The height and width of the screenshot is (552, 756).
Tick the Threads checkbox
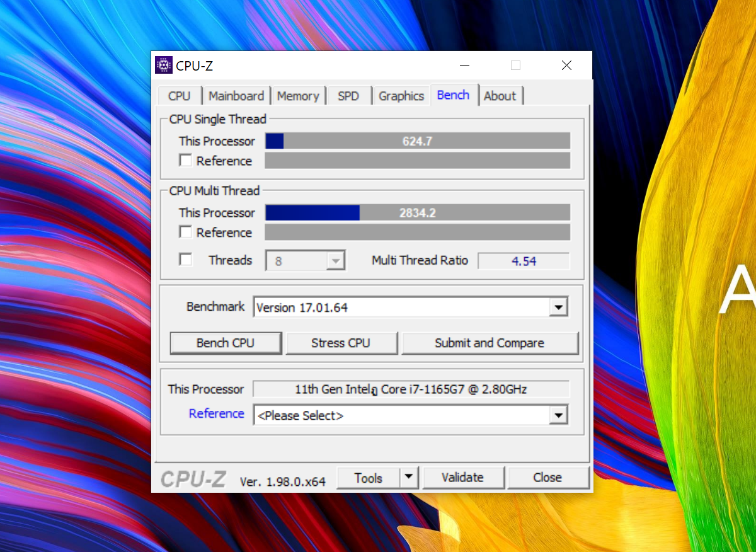[x=185, y=260]
